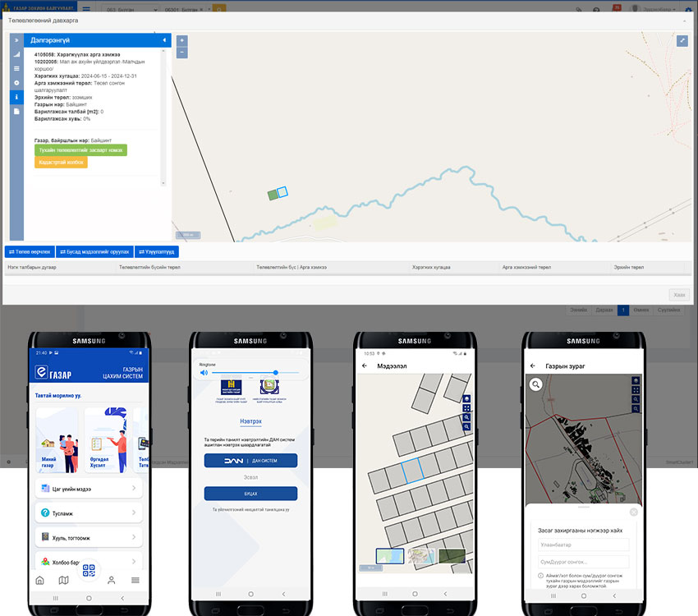The height and width of the screenshot is (616, 698).
Task: Close the search panel on the map phone
Action: (633, 512)
